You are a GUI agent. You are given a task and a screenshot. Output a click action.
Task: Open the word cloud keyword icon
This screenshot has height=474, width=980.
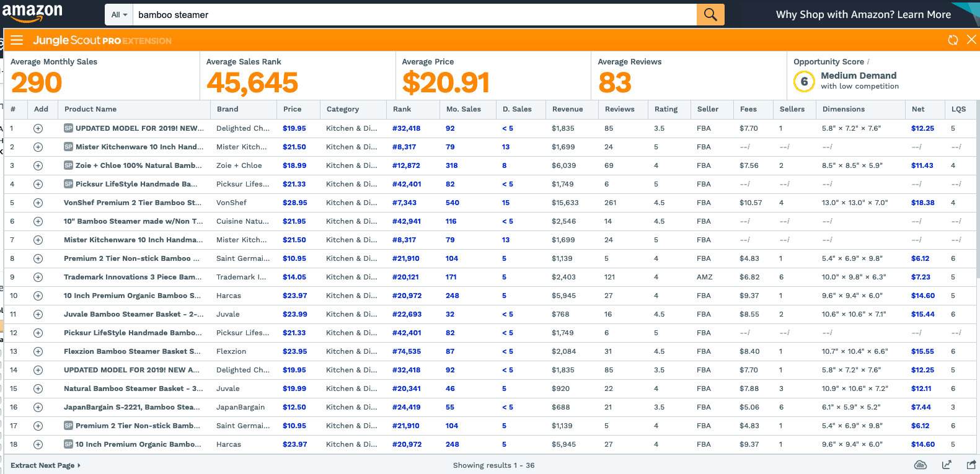[920, 465]
